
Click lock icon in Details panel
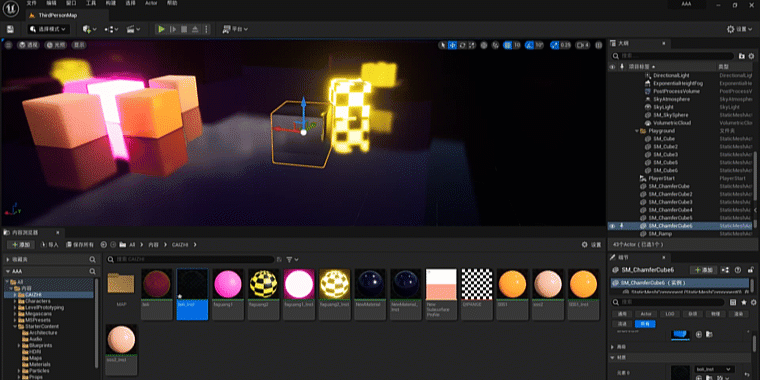point(751,270)
